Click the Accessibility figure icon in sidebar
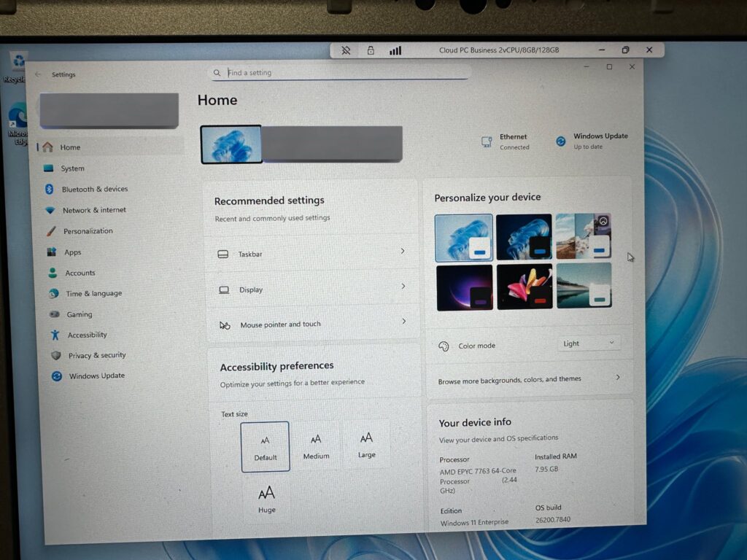The width and height of the screenshot is (747, 560). [55, 335]
